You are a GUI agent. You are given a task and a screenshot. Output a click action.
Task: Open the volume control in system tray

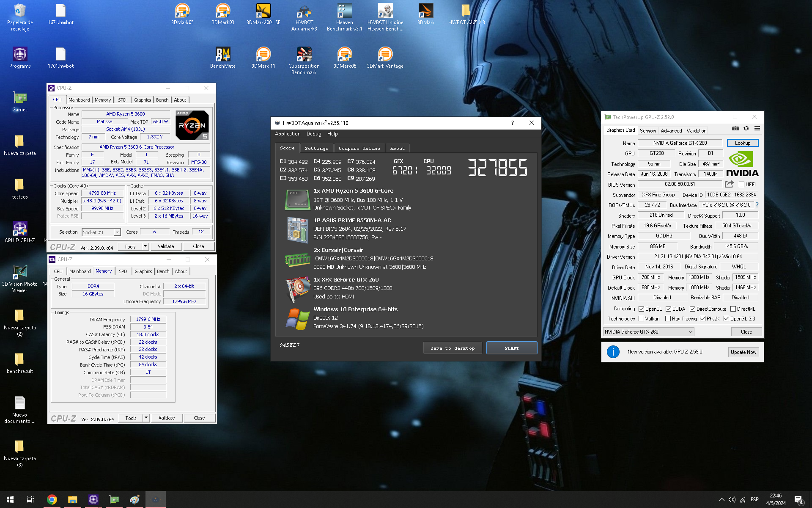pos(732,500)
